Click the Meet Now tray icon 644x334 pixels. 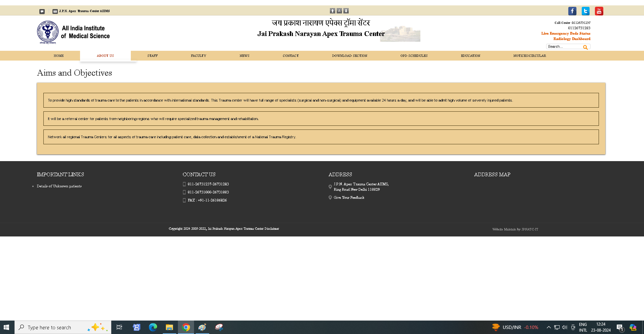(x=573, y=327)
